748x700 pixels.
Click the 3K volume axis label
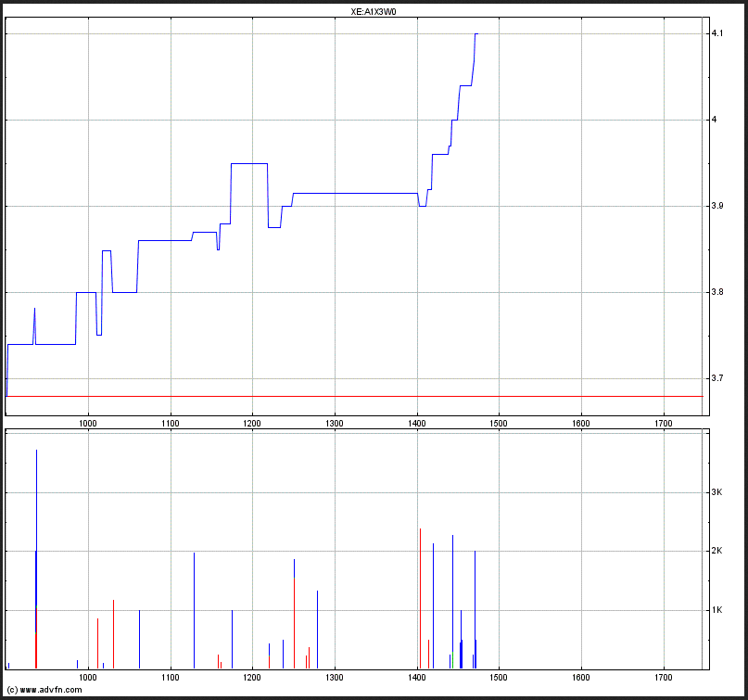pyautogui.click(x=716, y=492)
